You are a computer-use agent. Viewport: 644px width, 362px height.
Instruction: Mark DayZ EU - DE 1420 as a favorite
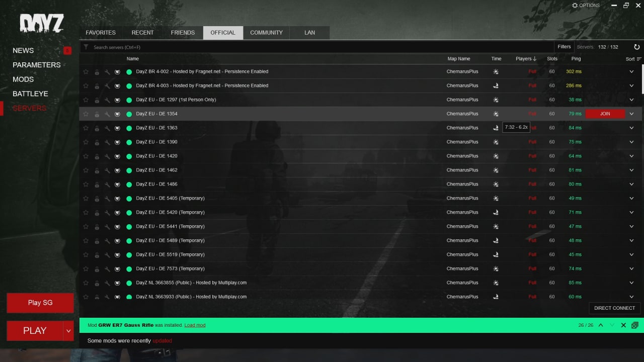[x=86, y=156]
